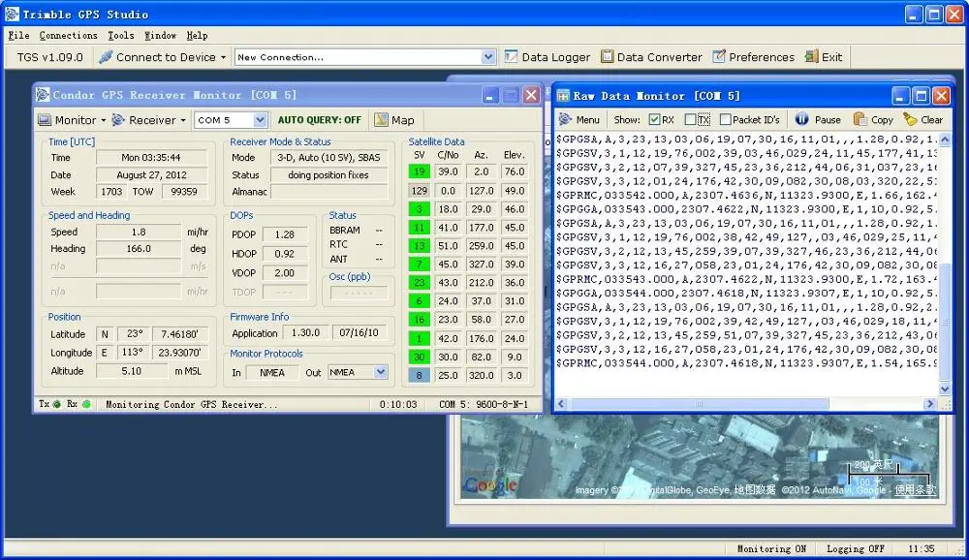Select satellite 19 indicator
Viewport: 969px width, 560px height.
419,171
